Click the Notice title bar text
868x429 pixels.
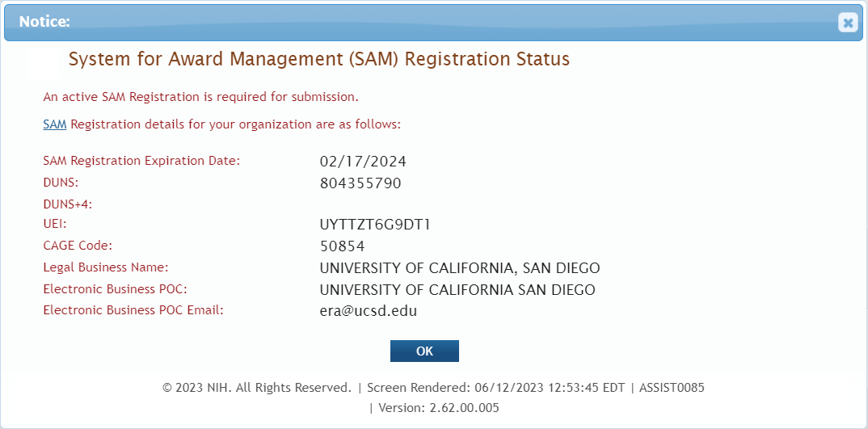(44, 22)
